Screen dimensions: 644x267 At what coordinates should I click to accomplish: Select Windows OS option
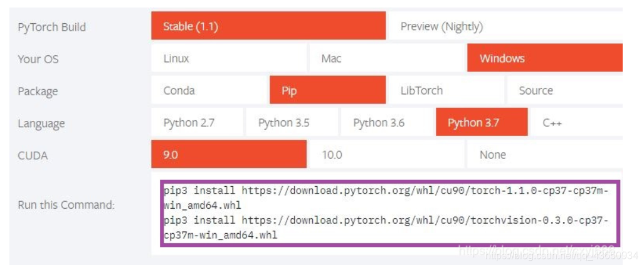click(x=544, y=58)
